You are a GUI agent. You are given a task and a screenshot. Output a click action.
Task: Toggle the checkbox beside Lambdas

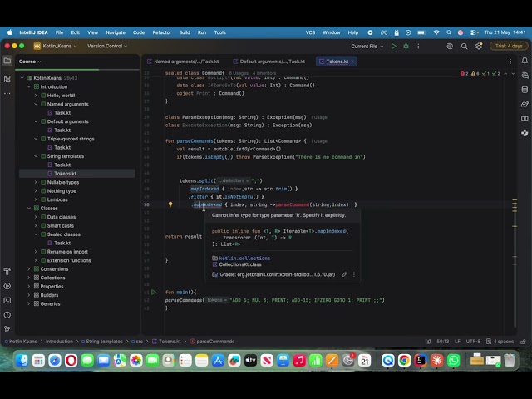pos(43,199)
